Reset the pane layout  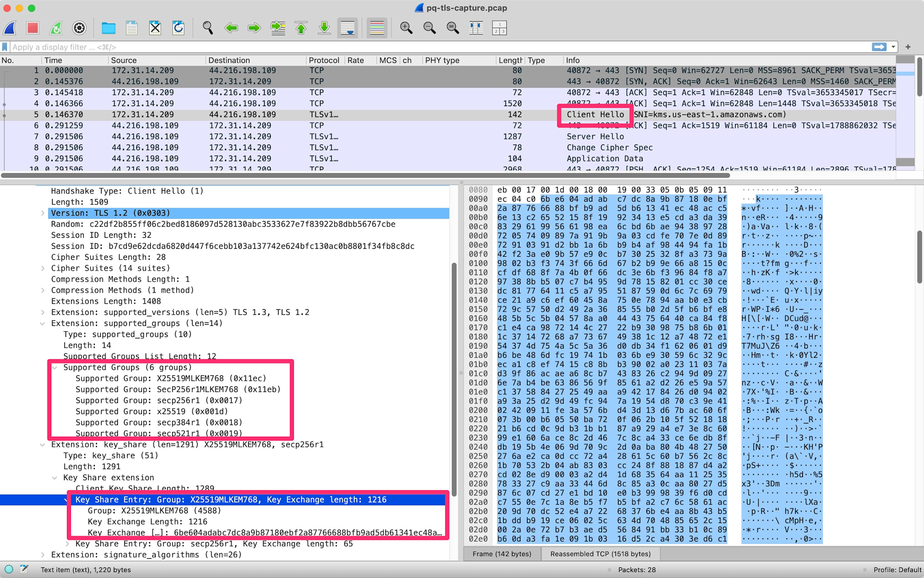tap(499, 28)
